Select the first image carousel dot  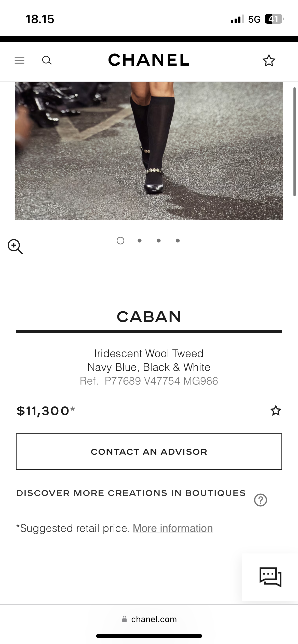point(120,241)
